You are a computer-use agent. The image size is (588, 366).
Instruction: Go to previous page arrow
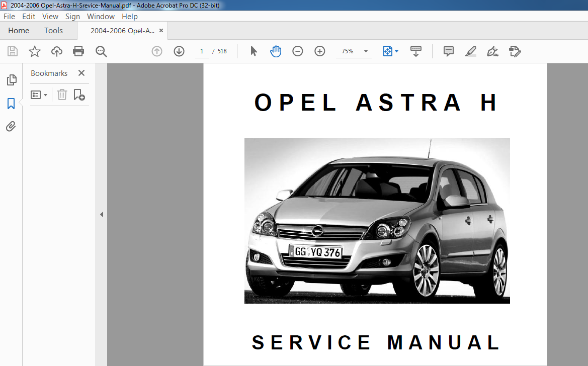coord(157,51)
